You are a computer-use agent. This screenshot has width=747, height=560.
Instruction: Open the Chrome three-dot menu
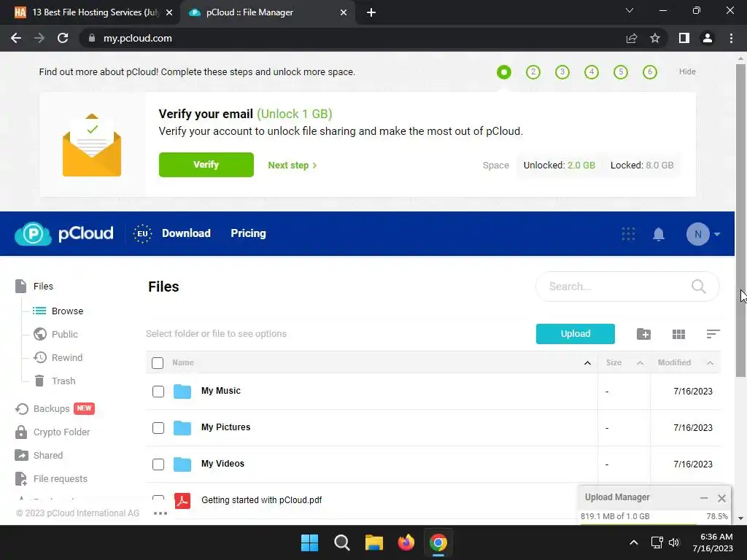click(731, 38)
